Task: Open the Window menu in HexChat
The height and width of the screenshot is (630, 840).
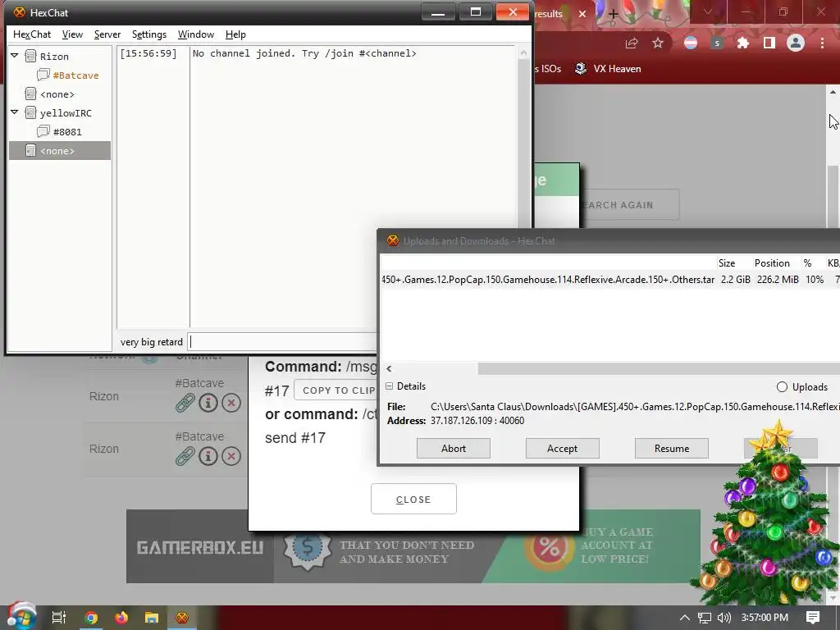Action: pyautogui.click(x=195, y=34)
